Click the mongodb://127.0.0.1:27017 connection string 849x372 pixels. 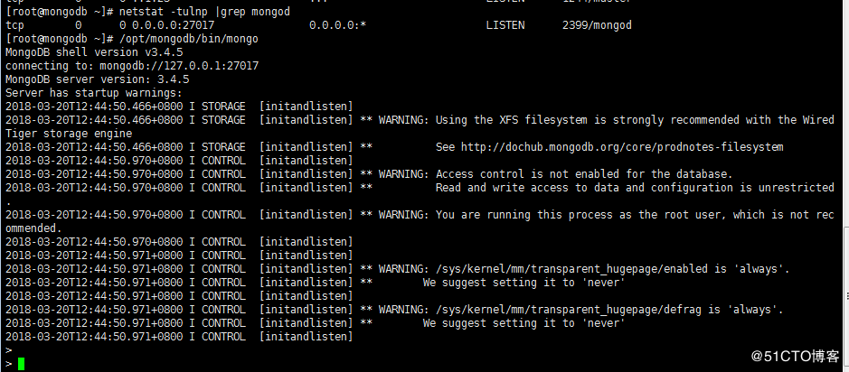tap(179, 66)
